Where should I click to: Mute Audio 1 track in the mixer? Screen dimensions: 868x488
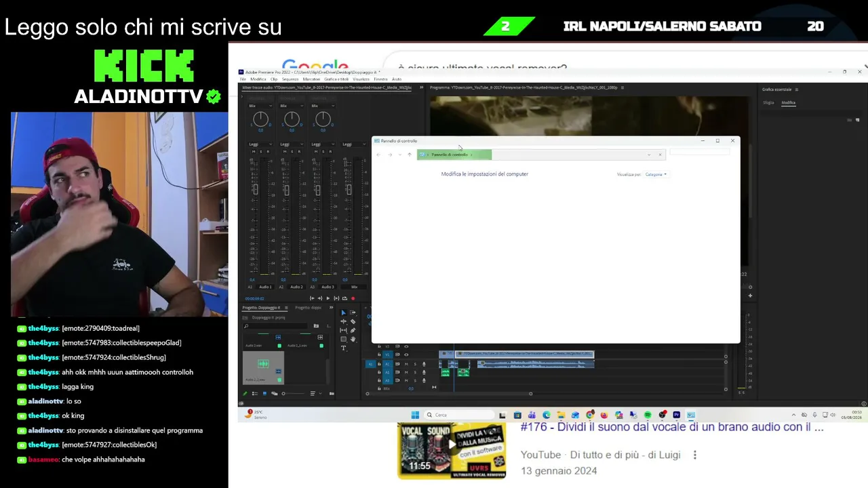[254, 151]
